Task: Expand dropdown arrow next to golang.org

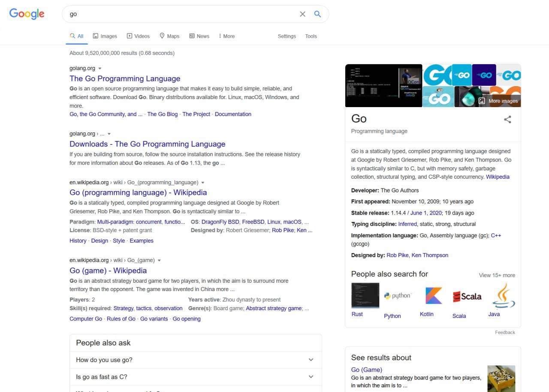Action: (x=100, y=69)
